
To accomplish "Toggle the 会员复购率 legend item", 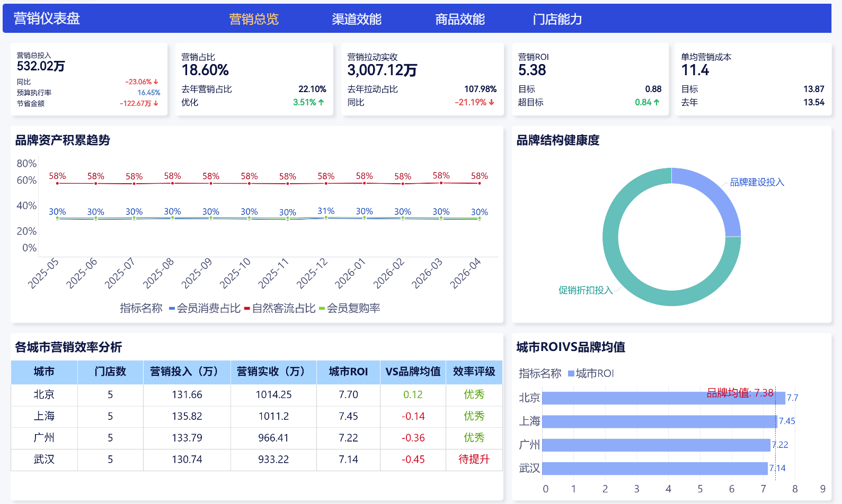I will coord(350,308).
